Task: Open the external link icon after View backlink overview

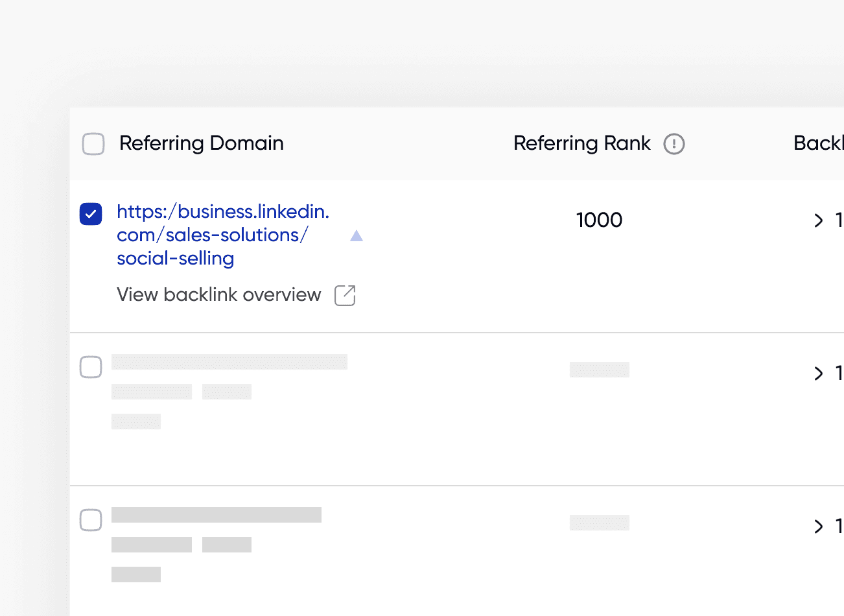Action: (x=345, y=295)
